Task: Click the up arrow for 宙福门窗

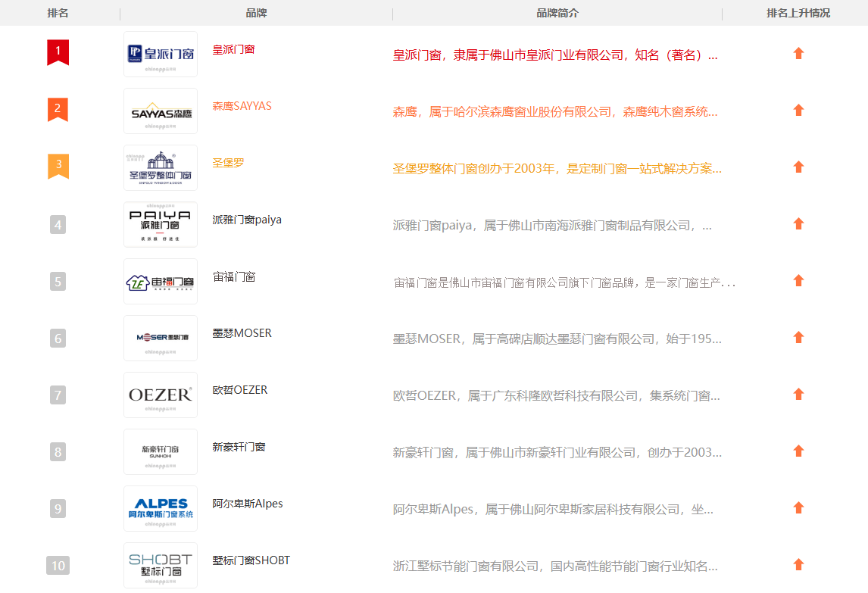Action: click(798, 281)
